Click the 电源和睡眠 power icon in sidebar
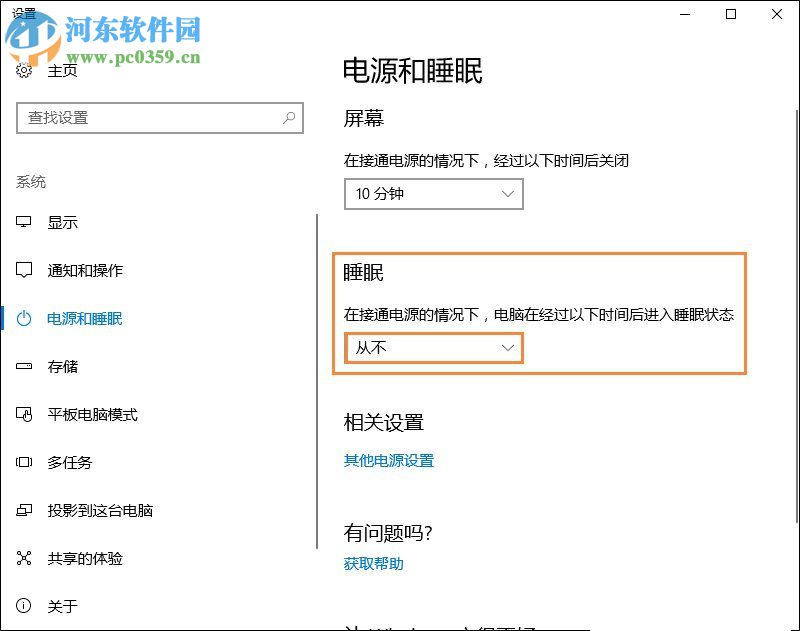The image size is (800, 631). (21, 319)
